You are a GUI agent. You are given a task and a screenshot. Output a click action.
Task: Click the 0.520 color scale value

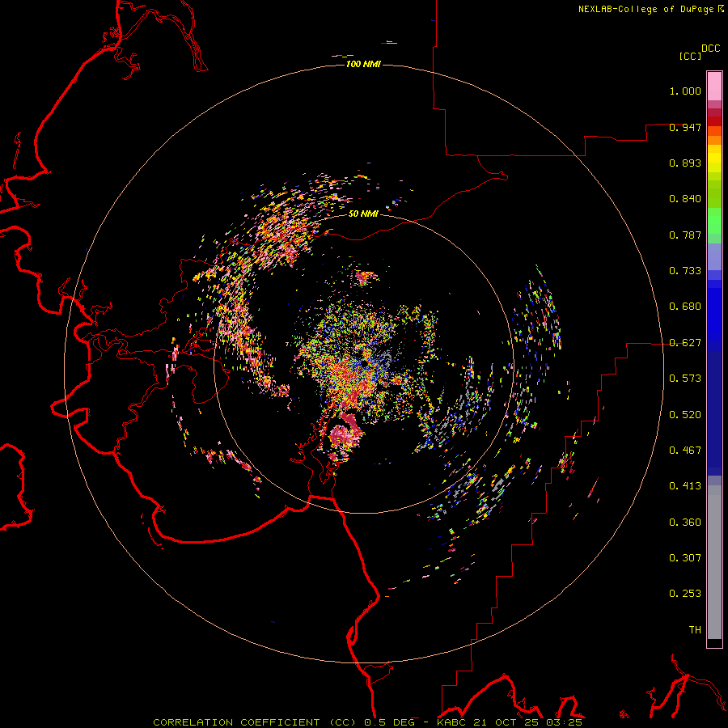click(x=685, y=415)
